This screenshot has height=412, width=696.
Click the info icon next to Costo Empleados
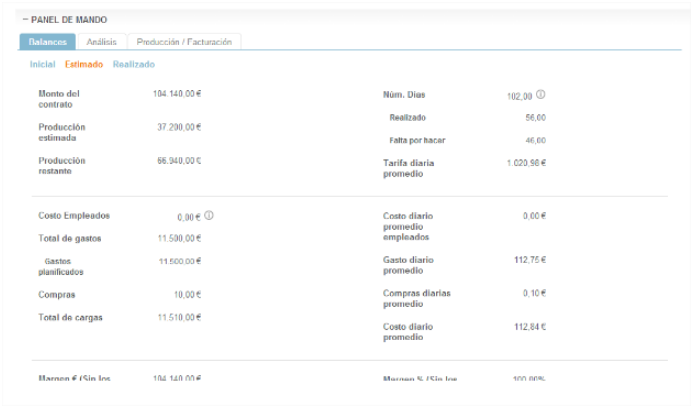(x=209, y=215)
